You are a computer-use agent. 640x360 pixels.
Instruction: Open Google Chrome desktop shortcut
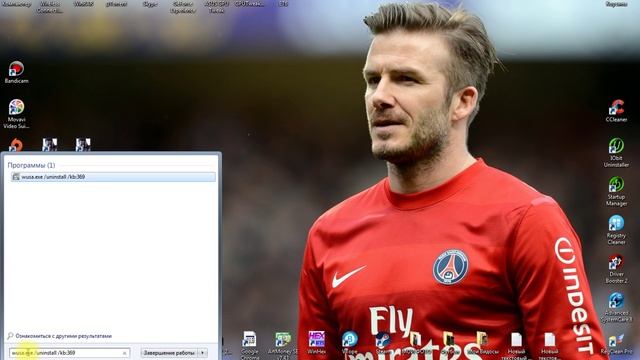(249, 345)
